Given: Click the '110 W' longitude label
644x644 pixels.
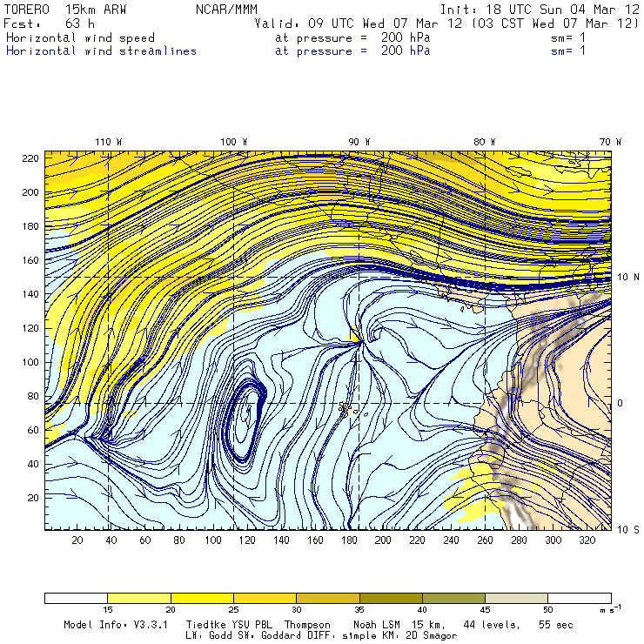Looking at the screenshot, I should [109, 142].
